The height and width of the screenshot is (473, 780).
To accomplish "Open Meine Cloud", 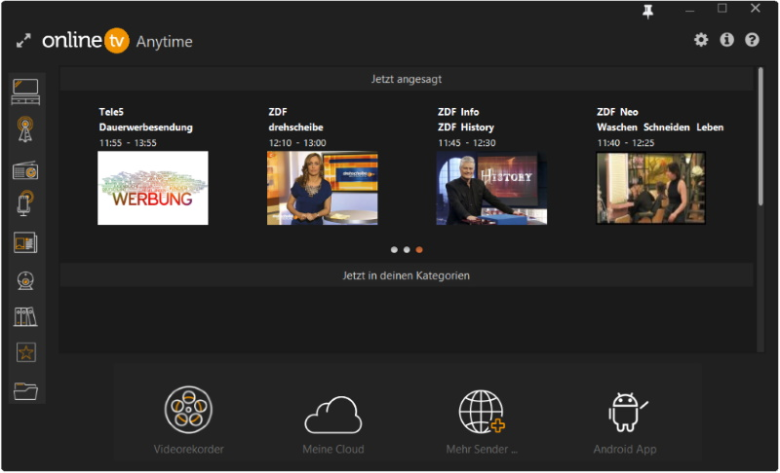I will [x=333, y=424].
